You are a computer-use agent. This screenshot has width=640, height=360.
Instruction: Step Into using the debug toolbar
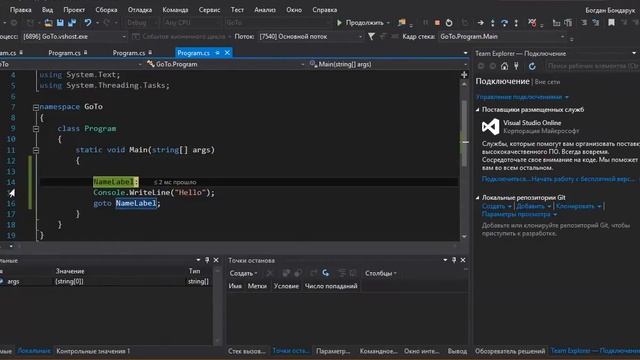pos(493,23)
